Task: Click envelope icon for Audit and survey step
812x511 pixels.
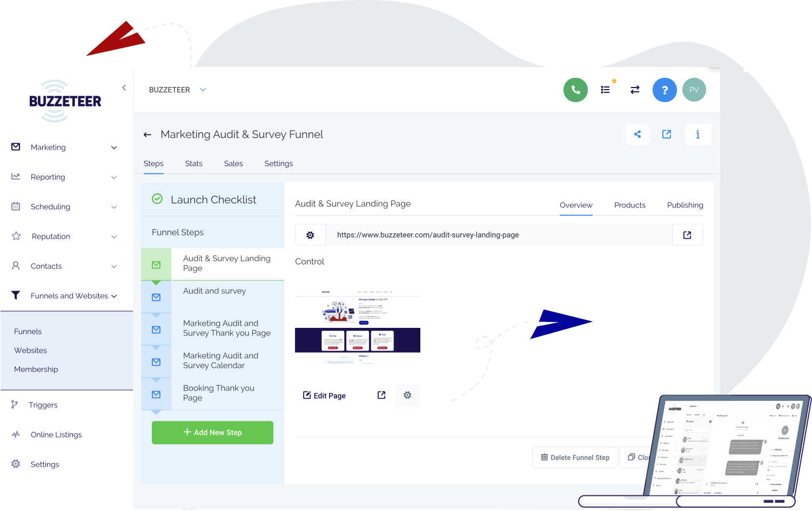Action: tap(156, 297)
